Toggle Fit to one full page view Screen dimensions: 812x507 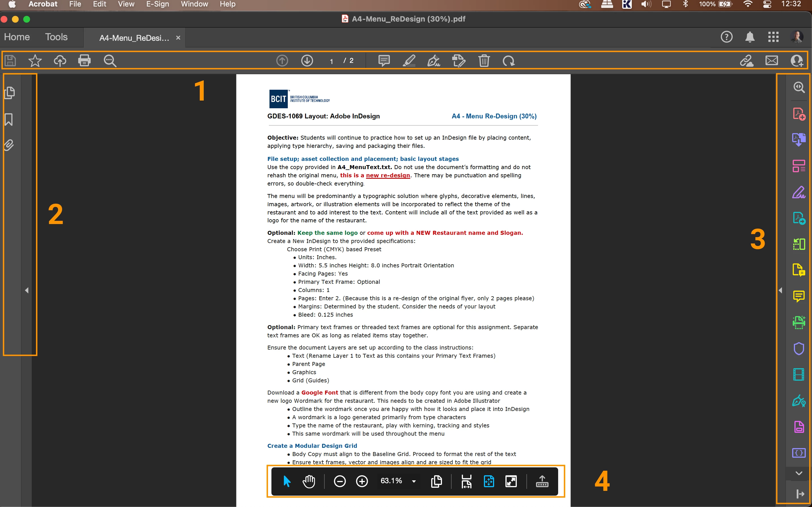(x=489, y=481)
